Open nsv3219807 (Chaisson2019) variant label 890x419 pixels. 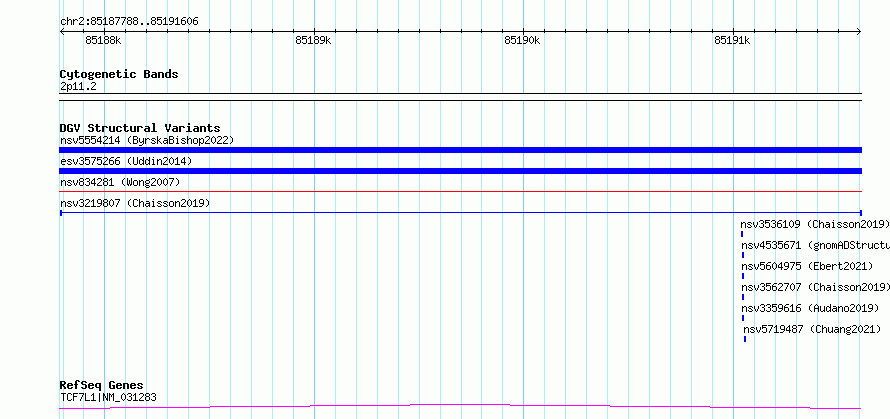coord(135,203)
